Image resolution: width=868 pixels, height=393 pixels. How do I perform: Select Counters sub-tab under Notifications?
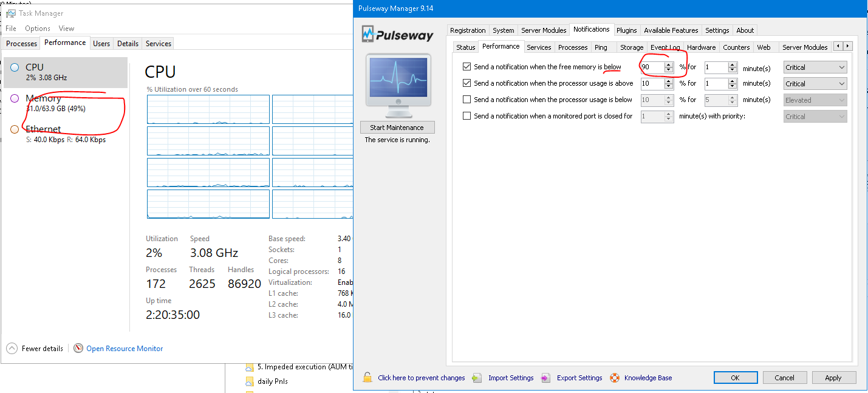736,47
